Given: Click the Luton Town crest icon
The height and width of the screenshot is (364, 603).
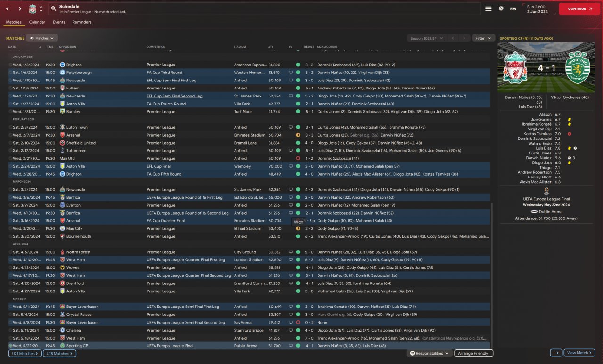Looking at the screenshot, I should [62, 127].
